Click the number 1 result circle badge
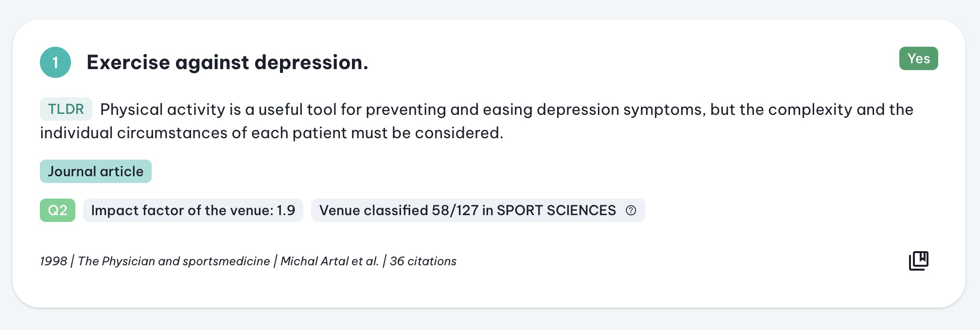The image size is (980, 330). pos(55,62)
